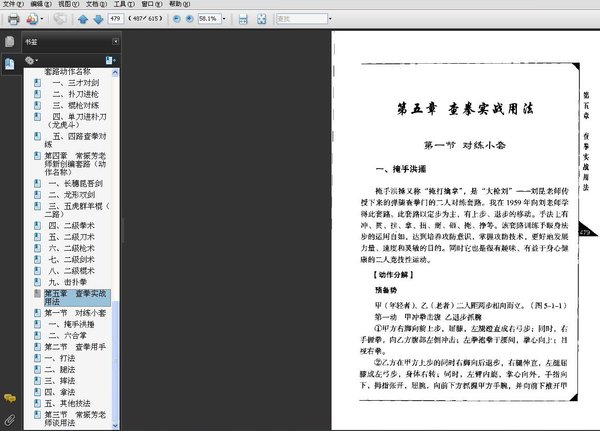Viewport: 600px width, 431px height.
Task: Select bookmark 第三节 常振芳老师谈用法
Action: (x=75, y=419)
